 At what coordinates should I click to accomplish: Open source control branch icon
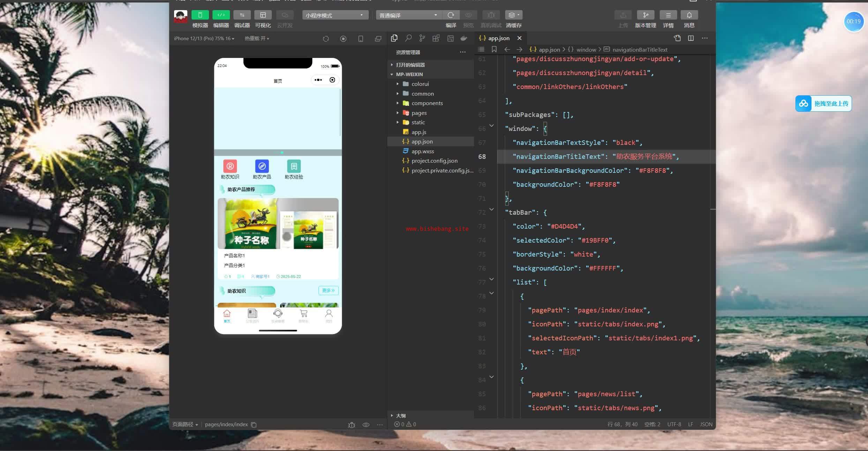(x=422, y=38)
